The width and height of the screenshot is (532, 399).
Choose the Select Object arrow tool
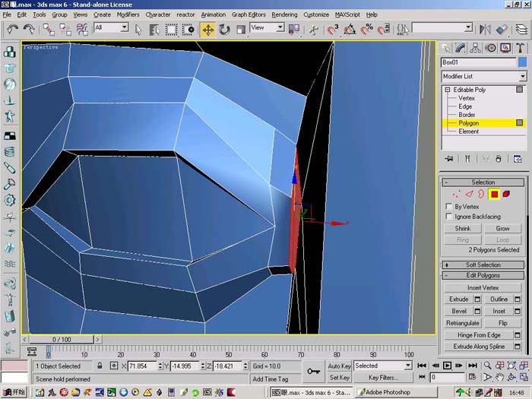[x=138, y=30]
